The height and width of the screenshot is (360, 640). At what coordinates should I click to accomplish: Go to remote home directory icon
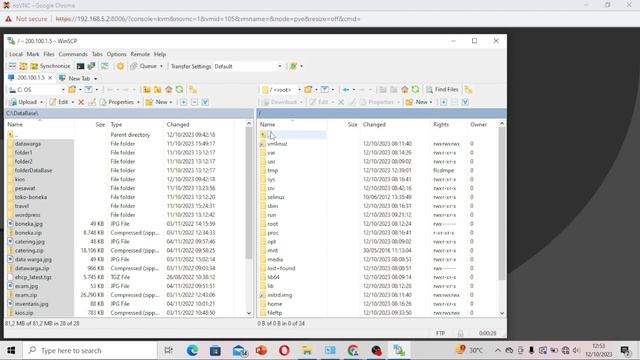coord(404,90)
